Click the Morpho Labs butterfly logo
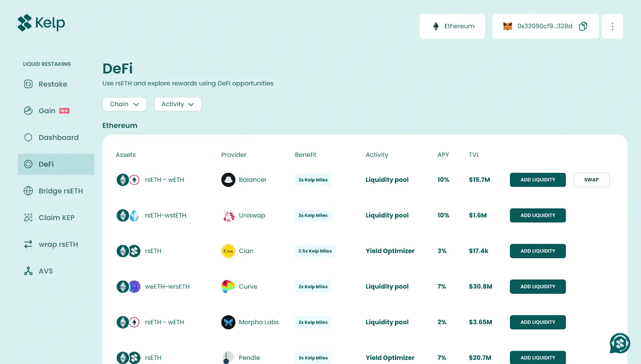This screenshot has height=364, width=641. 228,322
